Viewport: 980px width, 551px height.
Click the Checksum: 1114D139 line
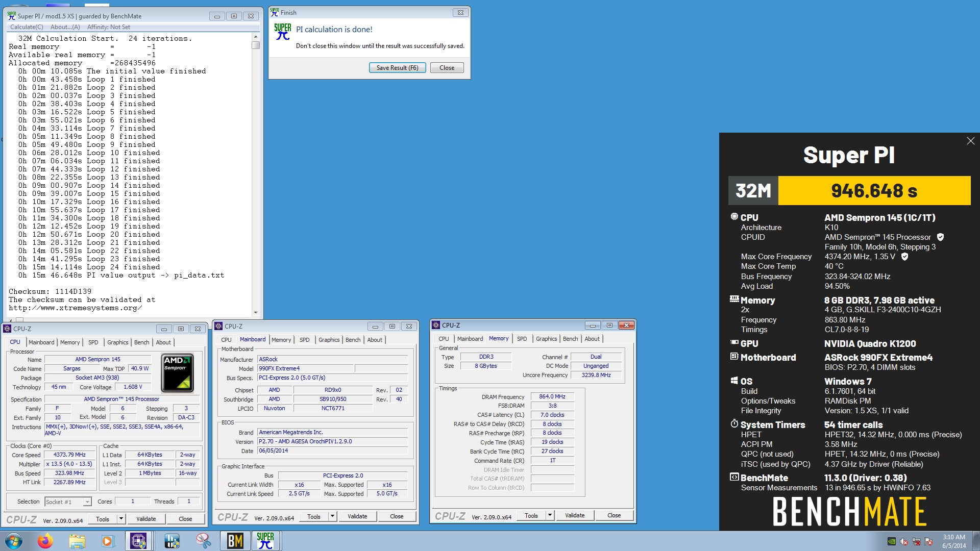click(x=50, y=291)
